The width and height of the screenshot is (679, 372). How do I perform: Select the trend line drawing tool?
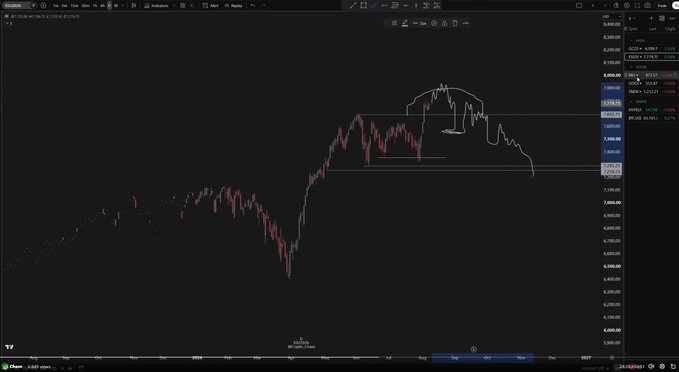(x=353, y=6)
